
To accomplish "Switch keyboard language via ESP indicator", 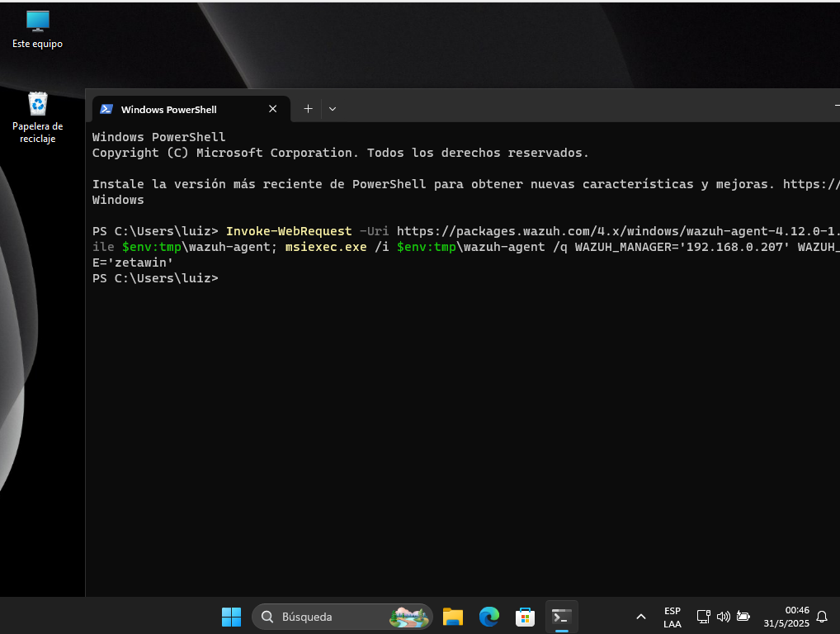I will [672, 617].
